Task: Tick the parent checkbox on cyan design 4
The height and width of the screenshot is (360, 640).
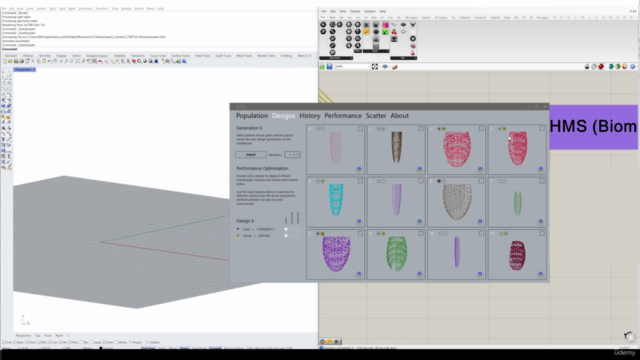Action: (360, 181)
